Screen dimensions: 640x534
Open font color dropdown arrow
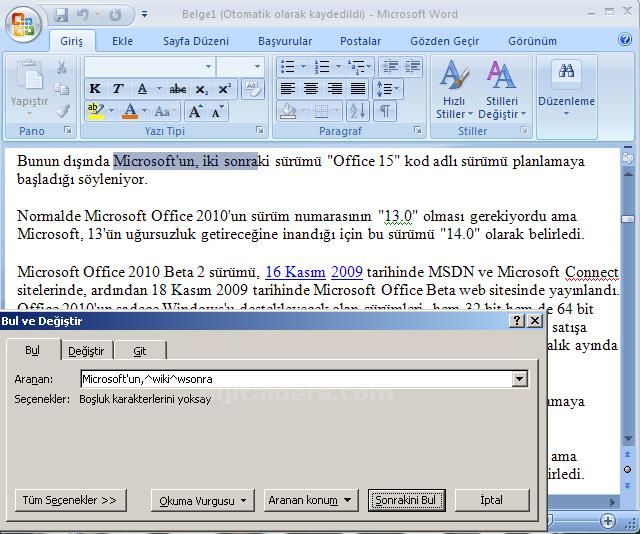tap(144, 111)
